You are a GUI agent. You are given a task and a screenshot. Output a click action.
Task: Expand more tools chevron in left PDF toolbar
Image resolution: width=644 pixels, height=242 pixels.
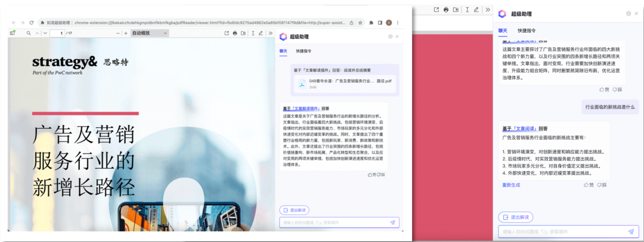pos(270,33)
